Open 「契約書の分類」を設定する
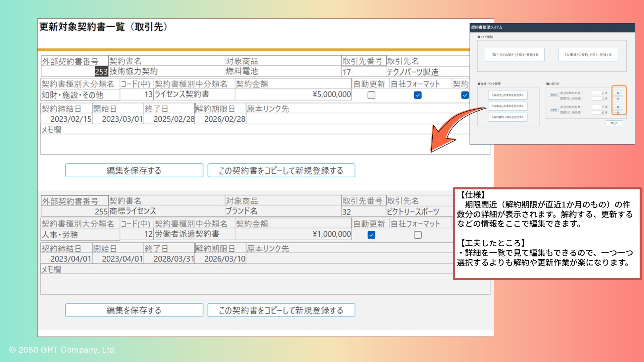The height and width of the screenshot is (362, 644). [x=507, y=117]
